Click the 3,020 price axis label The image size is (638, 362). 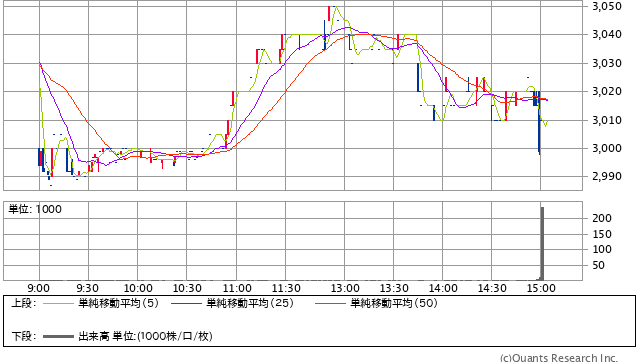tap(607, 91)
